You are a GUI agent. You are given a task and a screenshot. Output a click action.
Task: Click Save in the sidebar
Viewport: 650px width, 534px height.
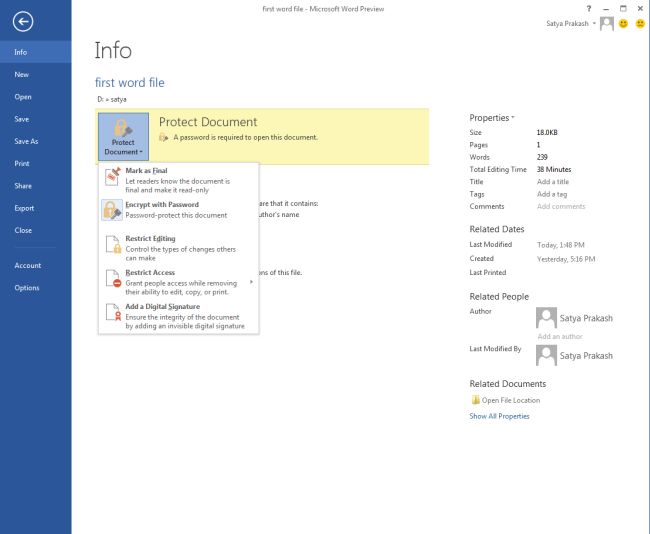[36, 119]
